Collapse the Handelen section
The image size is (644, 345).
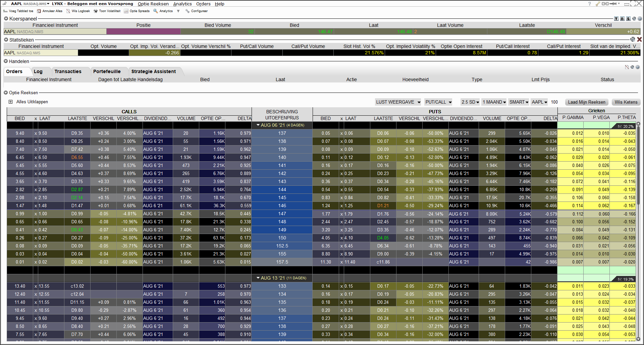coord(6,61)
